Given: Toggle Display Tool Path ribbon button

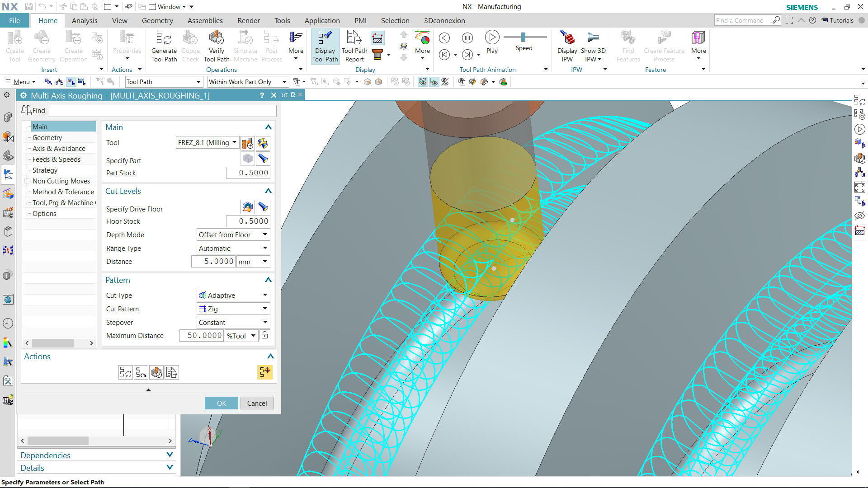Looking at the screenshot, I should tap(325, 46).
